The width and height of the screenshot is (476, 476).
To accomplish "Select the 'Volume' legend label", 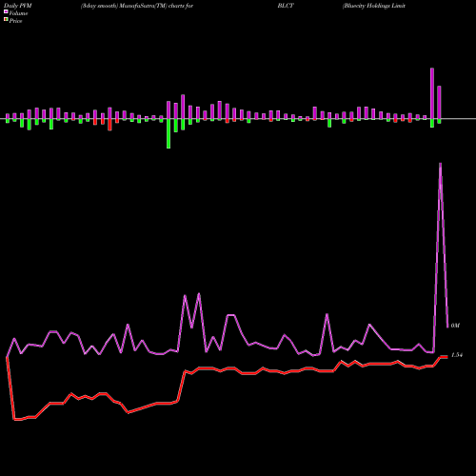I will coord(18,13).
